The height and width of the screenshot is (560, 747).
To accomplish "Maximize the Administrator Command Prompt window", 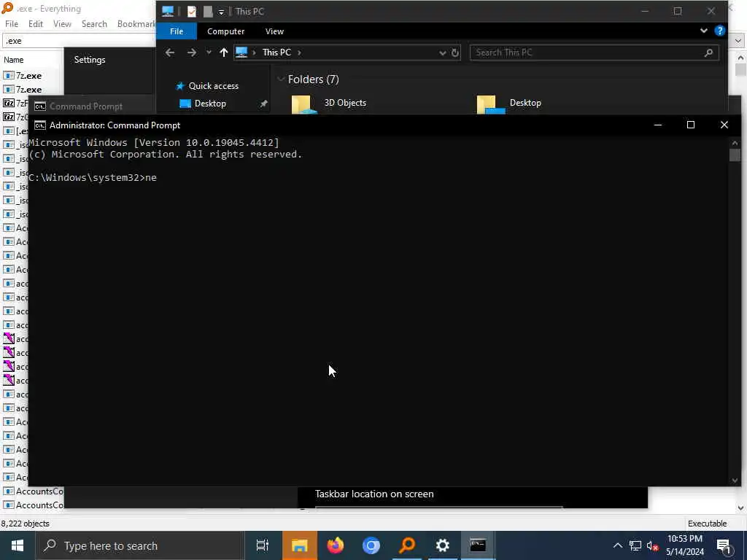I will 690,125.
